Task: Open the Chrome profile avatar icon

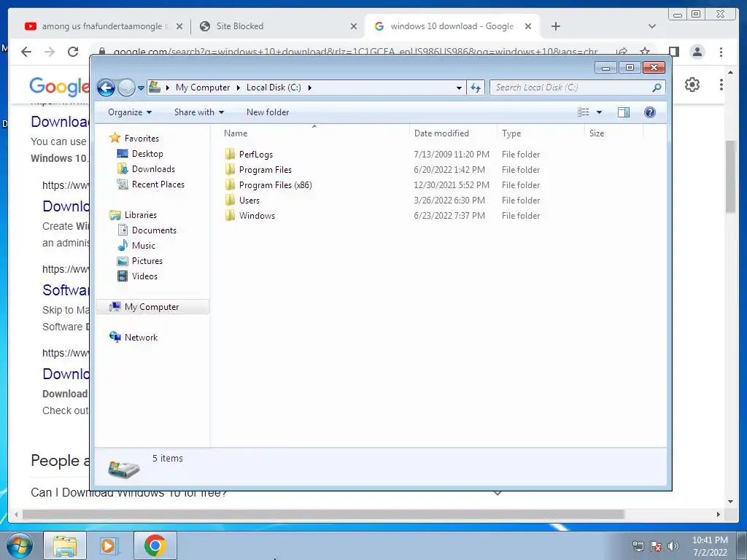Action: click(697, 52)
